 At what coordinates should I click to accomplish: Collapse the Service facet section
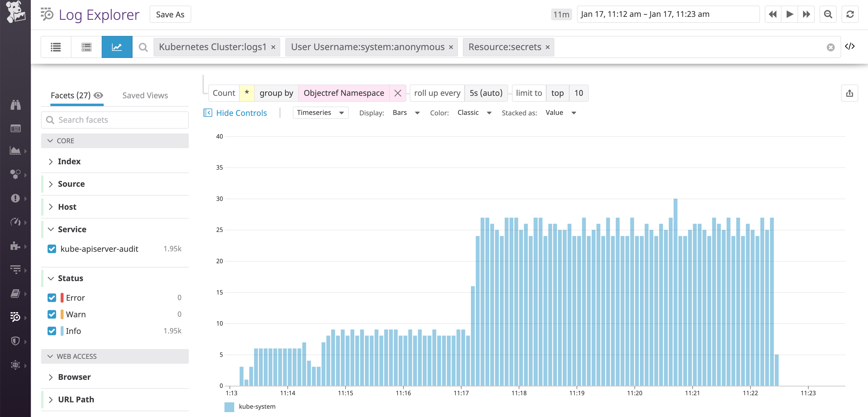51,229
